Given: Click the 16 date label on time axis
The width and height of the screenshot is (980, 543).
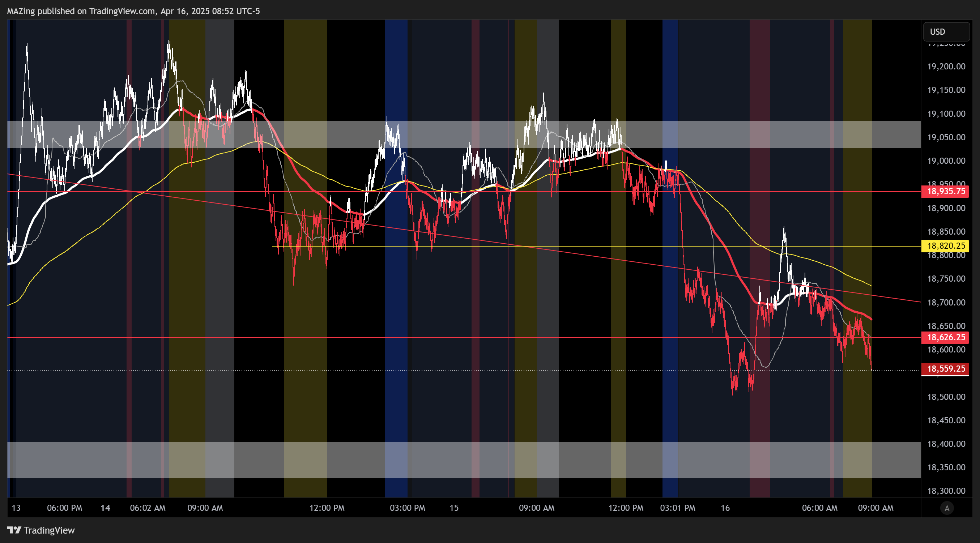Looking at the screenshot, I should point(725,508).
